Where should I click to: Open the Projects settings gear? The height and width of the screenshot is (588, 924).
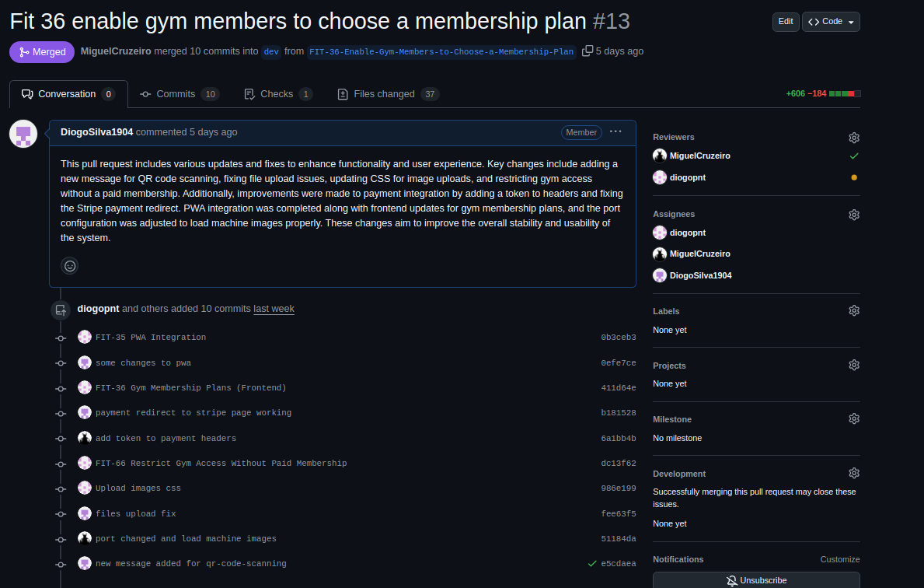click(854, 366)
